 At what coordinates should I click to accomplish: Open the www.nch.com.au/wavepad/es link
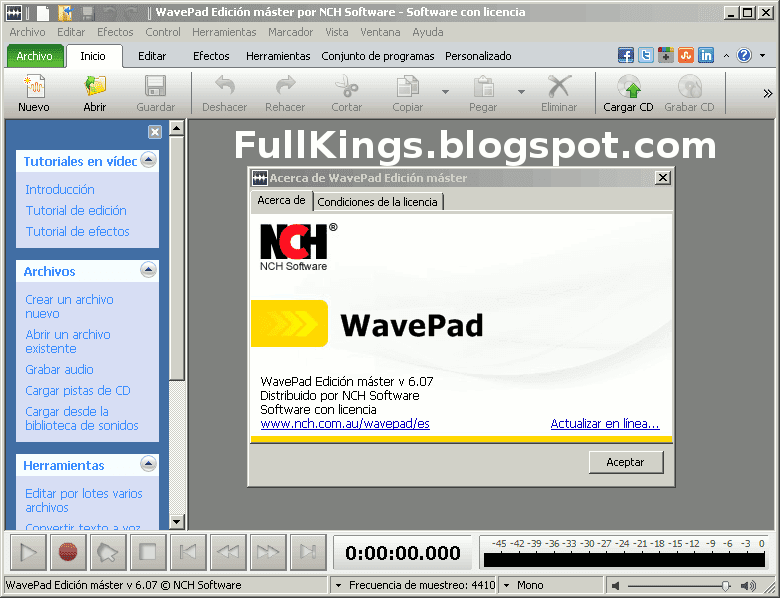pos(345,424)
